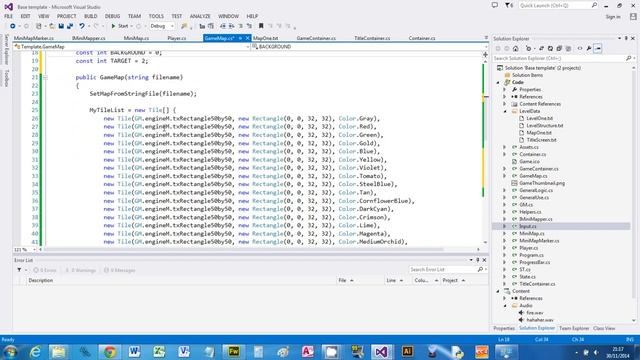Sort Error List by File column
The width and height of the screenshot is (640, 360).
[x=342, y=280]
